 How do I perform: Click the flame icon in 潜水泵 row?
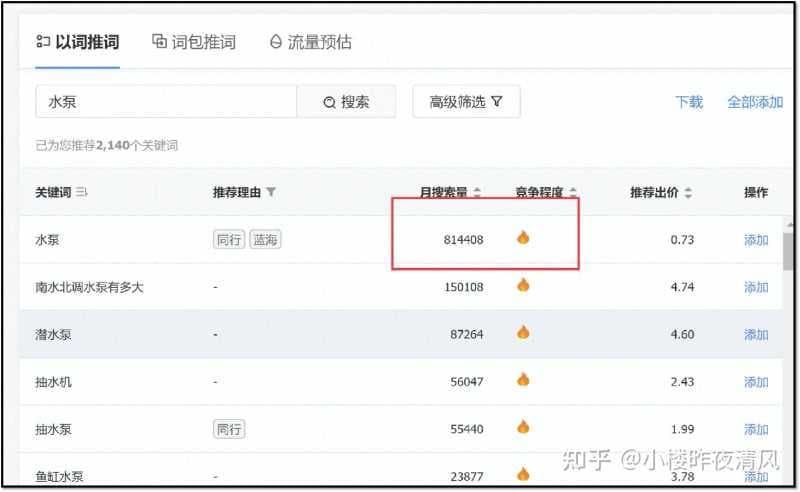click(523, 332)
